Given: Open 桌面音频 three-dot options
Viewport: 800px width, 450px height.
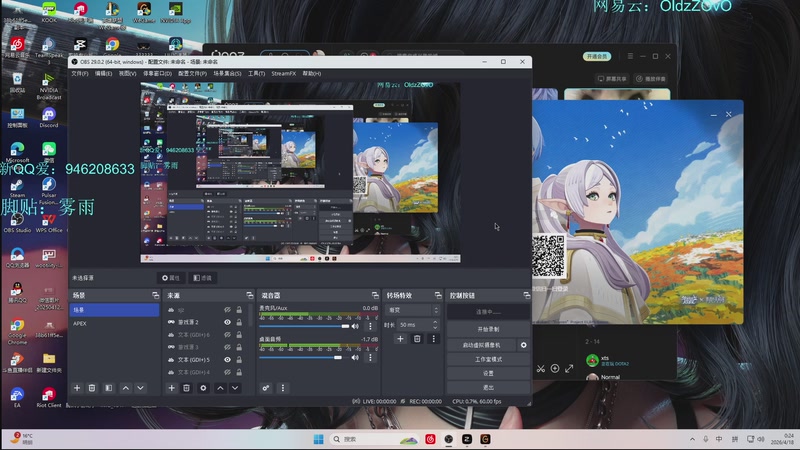Looking at the screenshot, I should point(370,358).
